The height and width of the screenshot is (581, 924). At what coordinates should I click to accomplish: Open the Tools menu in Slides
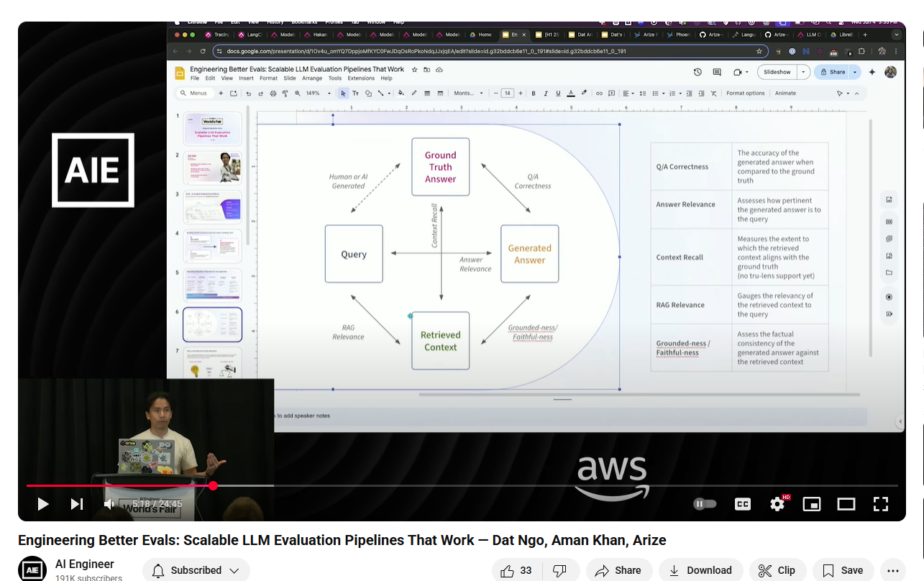coord(335,78)
